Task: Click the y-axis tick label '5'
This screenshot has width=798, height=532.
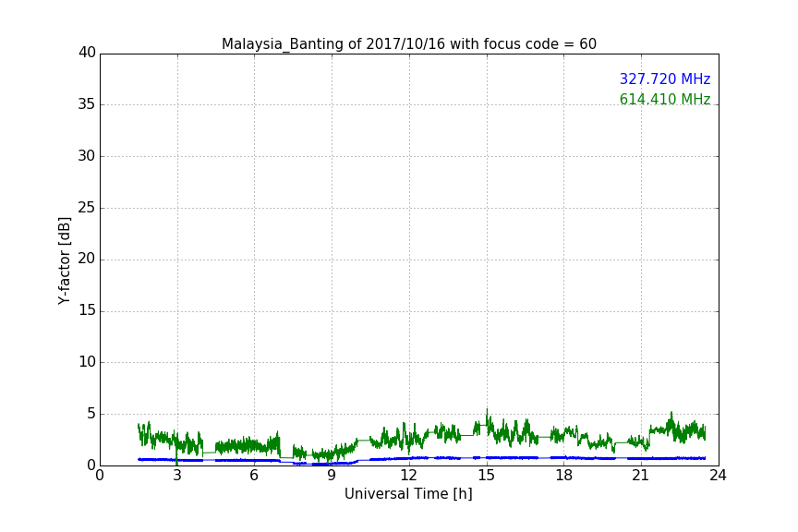Action: pos(91,414)
